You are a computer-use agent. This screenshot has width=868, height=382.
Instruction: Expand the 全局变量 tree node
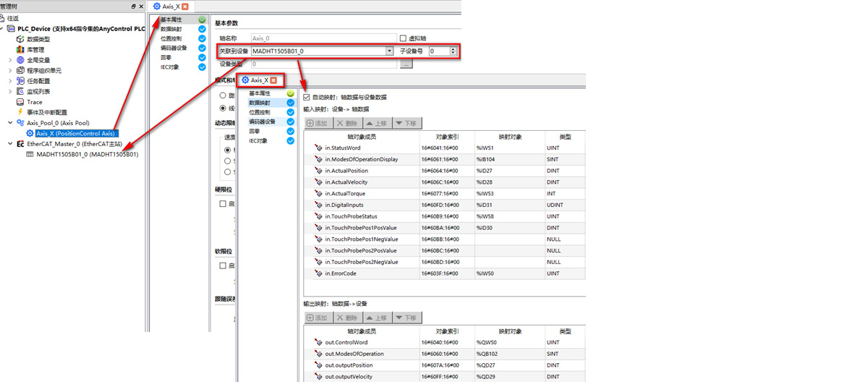tap(10, 60)
